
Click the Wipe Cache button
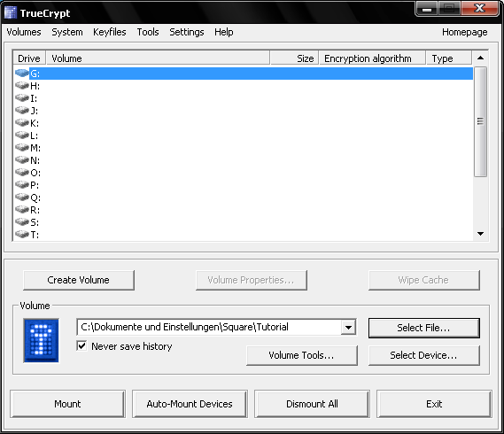(424, 280)
